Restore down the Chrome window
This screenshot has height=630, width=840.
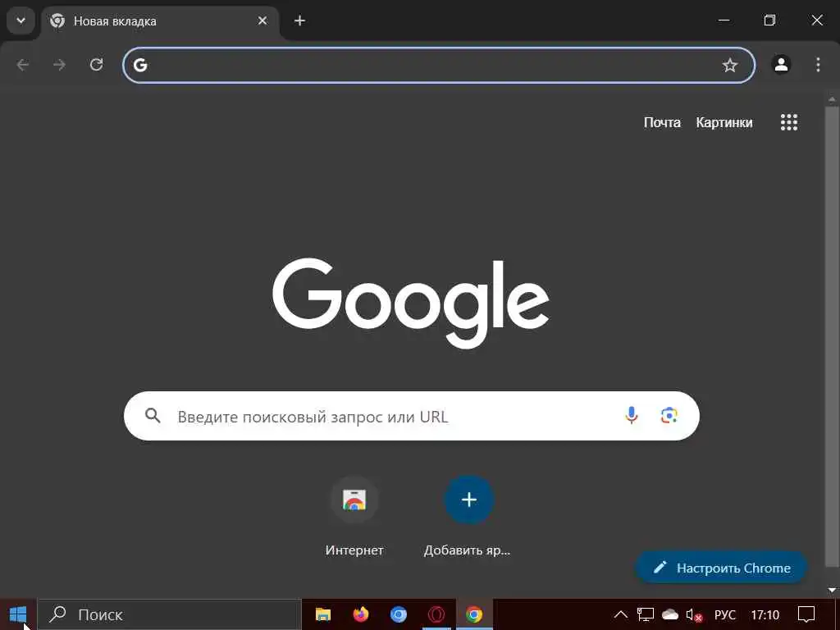pyautogui.click(x=769, y=21)
